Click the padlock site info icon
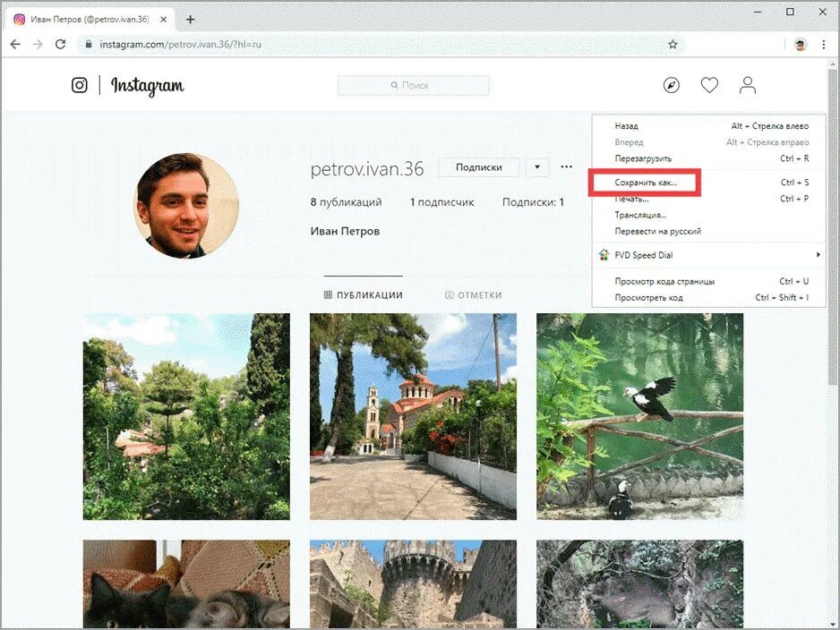 pyautogui.click(x=89, y=45)
